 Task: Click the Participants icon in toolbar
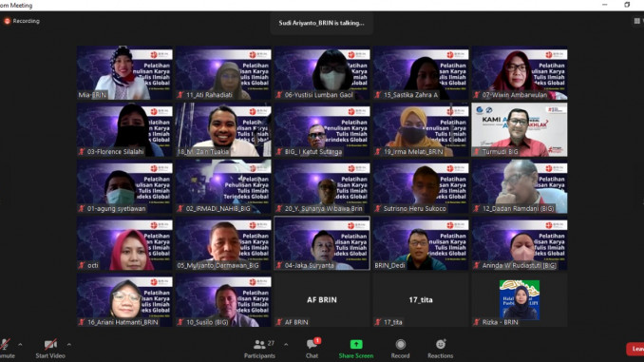(x=259, y=344)
